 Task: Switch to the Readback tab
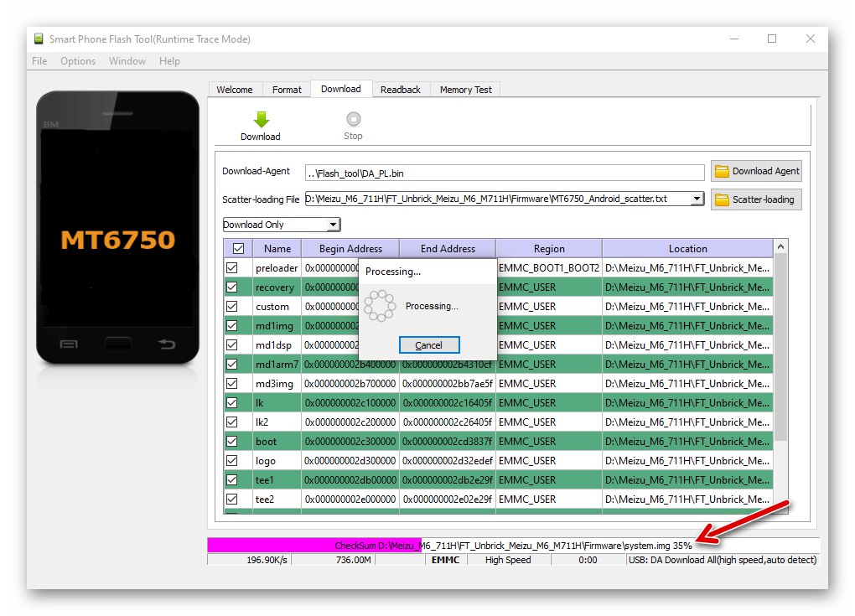[x=401, y=90]
